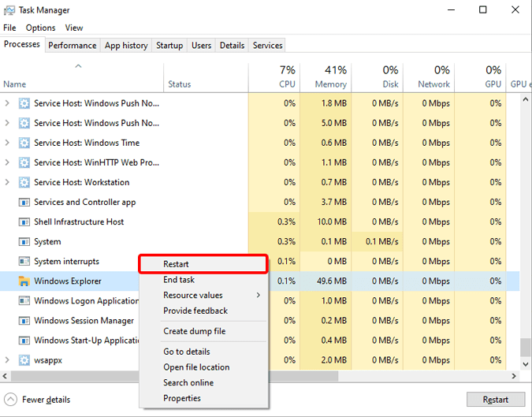Click the horizontal scrollbar thumb
This screenshot has height=417, width=532.
click(174, 376)
